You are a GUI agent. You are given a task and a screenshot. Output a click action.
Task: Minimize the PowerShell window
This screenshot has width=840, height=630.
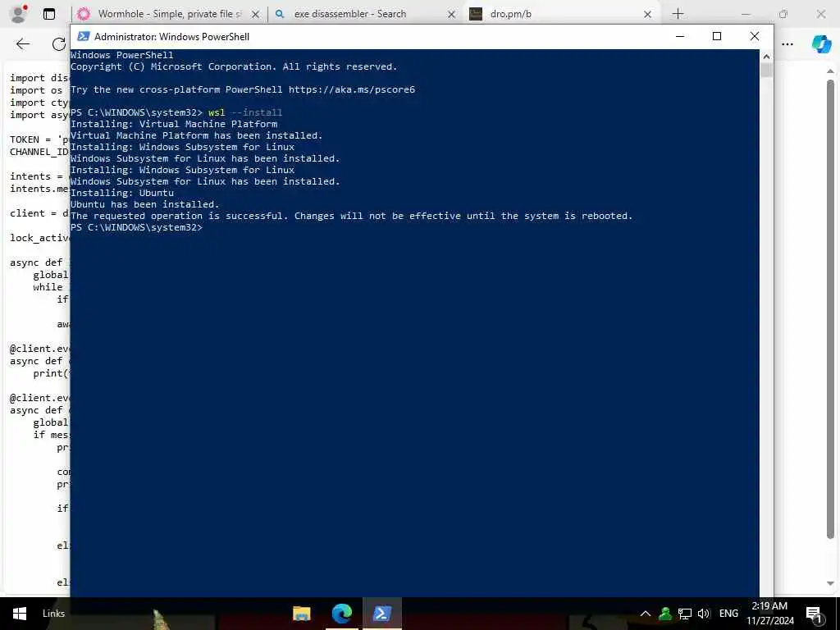coord(680,36)
